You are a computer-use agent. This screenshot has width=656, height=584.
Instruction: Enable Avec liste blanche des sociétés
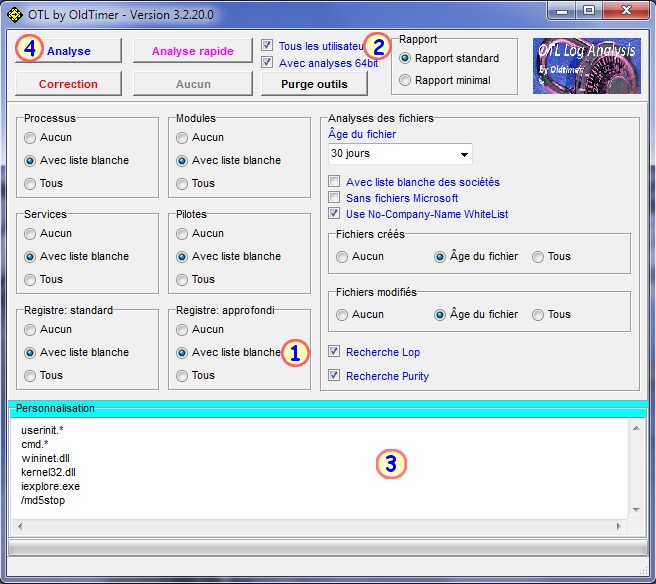(x=334, y=181)
